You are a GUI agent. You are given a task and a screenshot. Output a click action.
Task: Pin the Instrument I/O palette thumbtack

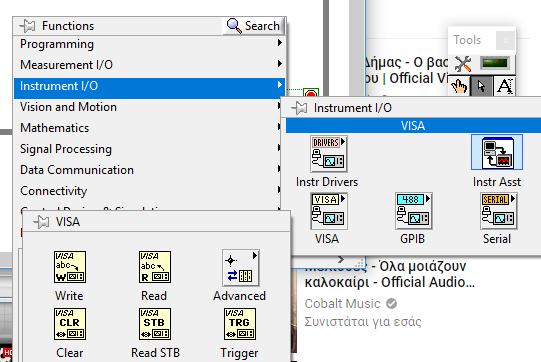(x=299, y=108)
